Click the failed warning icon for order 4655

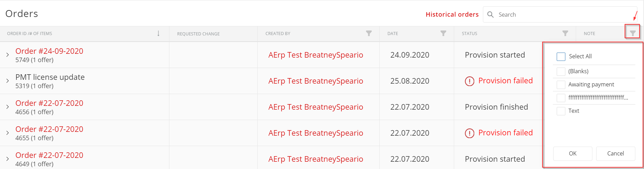point(469,133)
